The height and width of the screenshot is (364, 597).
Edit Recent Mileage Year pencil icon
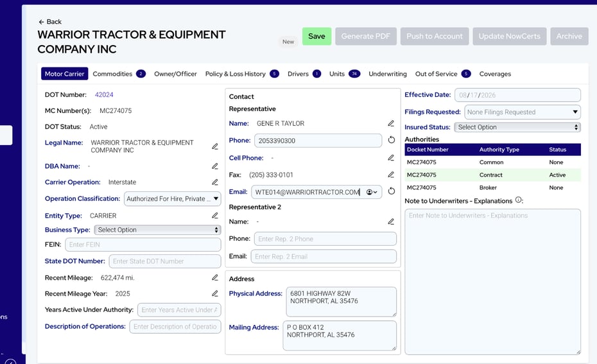(x=215, y=294)
